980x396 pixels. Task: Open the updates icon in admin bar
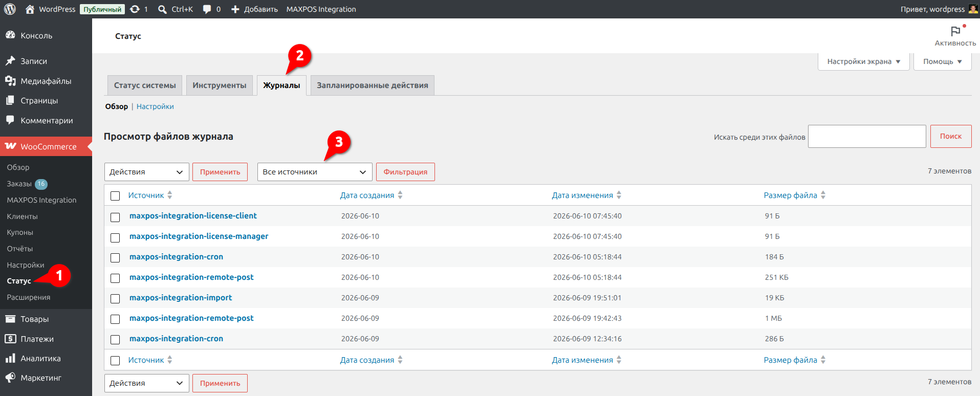135,9
